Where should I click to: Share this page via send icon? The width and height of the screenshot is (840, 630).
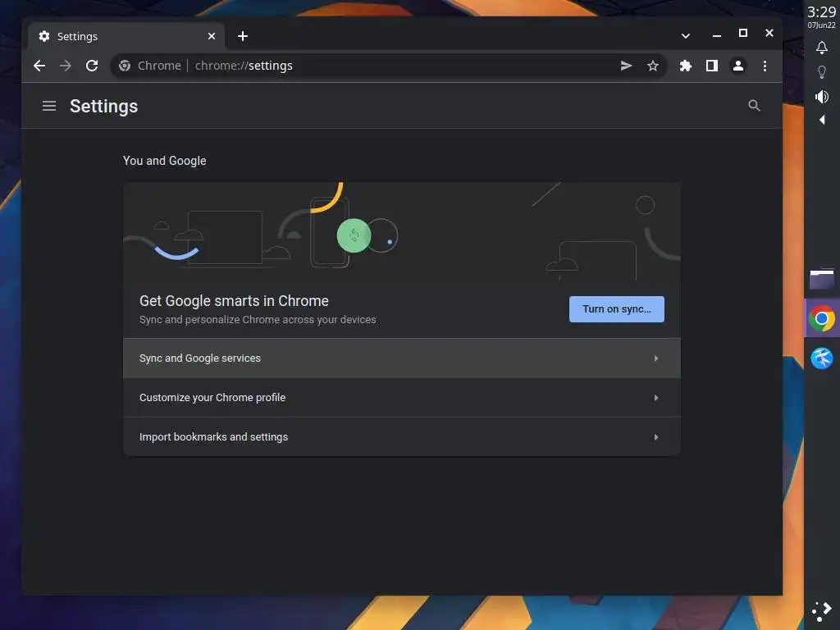click(x=626, y=66)
